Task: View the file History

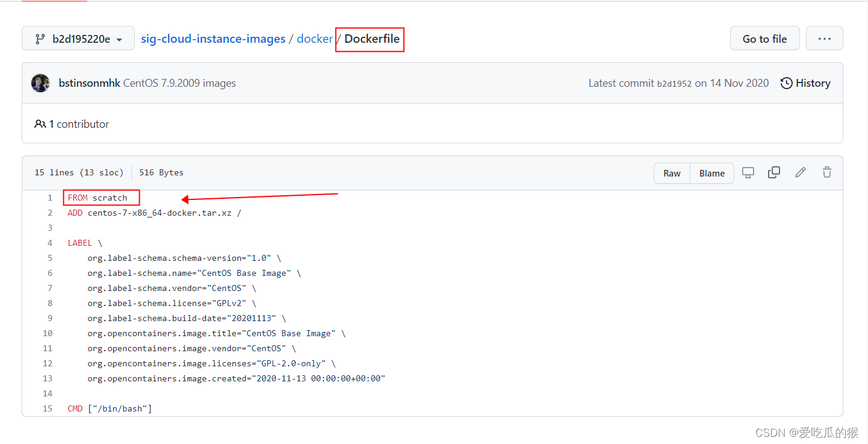Action: tap(805, 83)
